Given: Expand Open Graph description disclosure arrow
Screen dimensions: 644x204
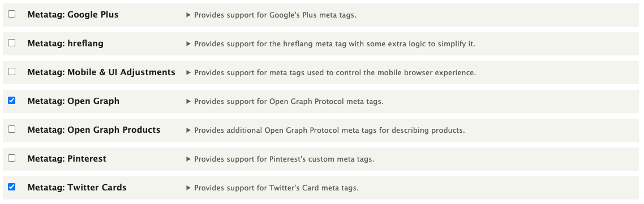Looking at the screenshot, I should pyautogui.click(x=188, y=101).
